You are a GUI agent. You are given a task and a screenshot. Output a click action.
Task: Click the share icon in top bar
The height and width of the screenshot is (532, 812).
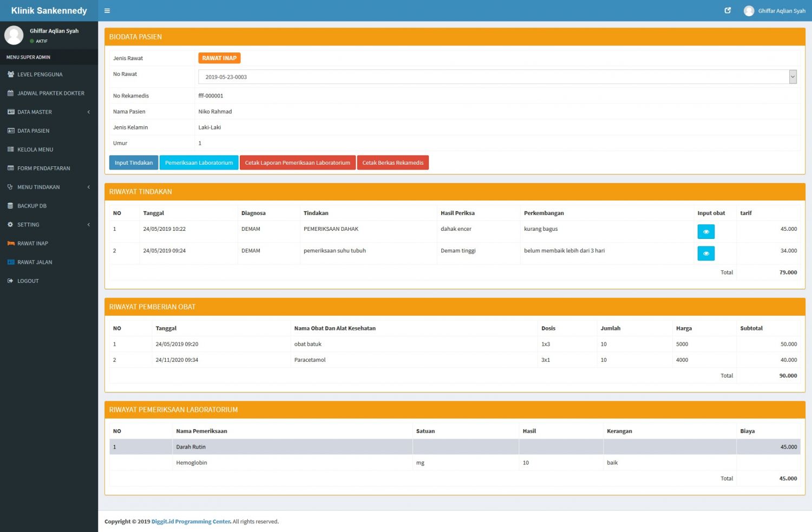pyautogui.click(x=728, y=11)
